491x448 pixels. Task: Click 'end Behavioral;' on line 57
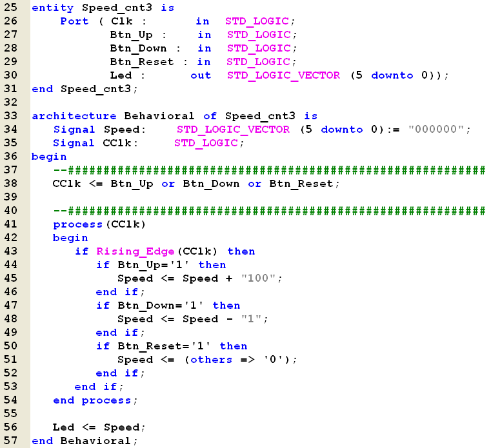pyautogui.click(x=85, y=441)
